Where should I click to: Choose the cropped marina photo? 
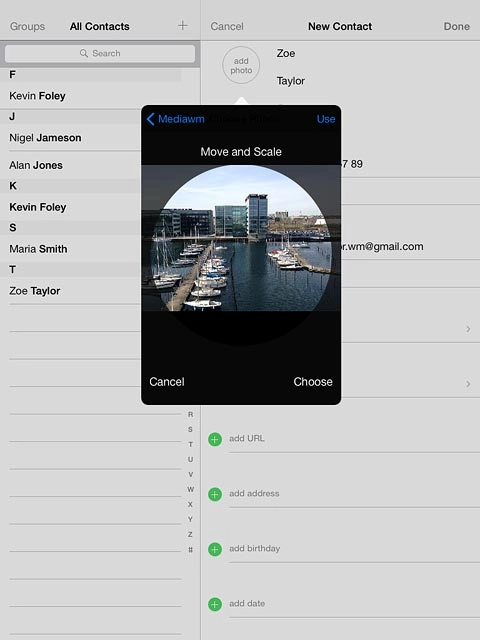pyautogui.click(x=313, y=382)
